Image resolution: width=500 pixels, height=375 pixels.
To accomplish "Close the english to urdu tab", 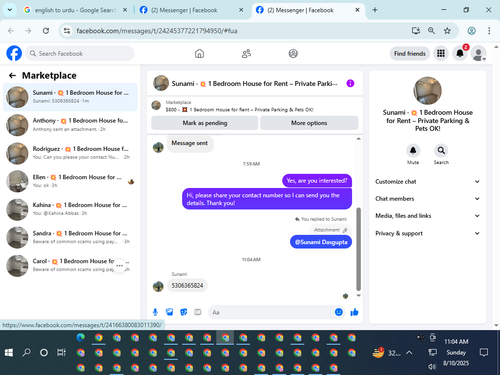I will (125, 10).
